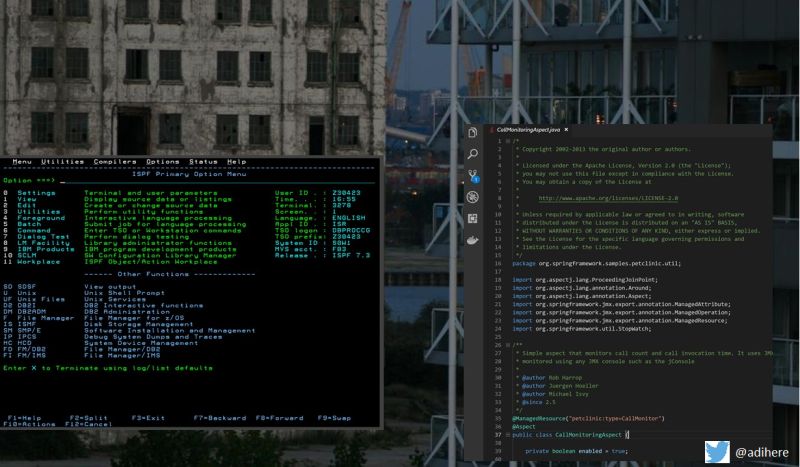Open the Options action bar item in ISPF
Image resolution: width=800 pixels, height=467 pixels.
click(163, 162)
